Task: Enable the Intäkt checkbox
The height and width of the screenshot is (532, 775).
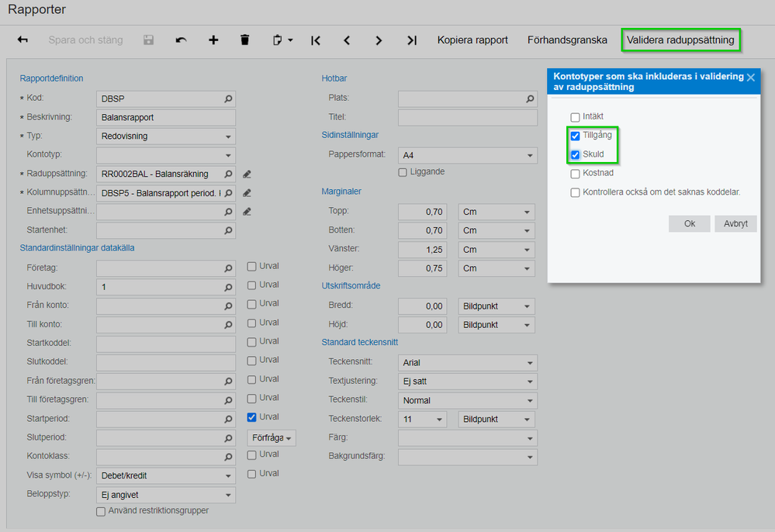Action: pyautogui.click(x=576, y=117)
